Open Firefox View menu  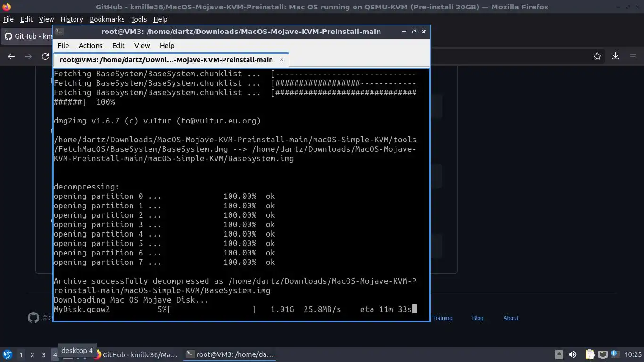click(x=46, y=19)
